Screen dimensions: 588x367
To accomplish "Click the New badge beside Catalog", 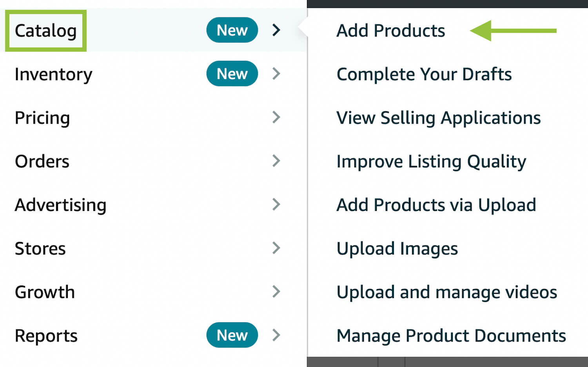I will coord(232,30).
